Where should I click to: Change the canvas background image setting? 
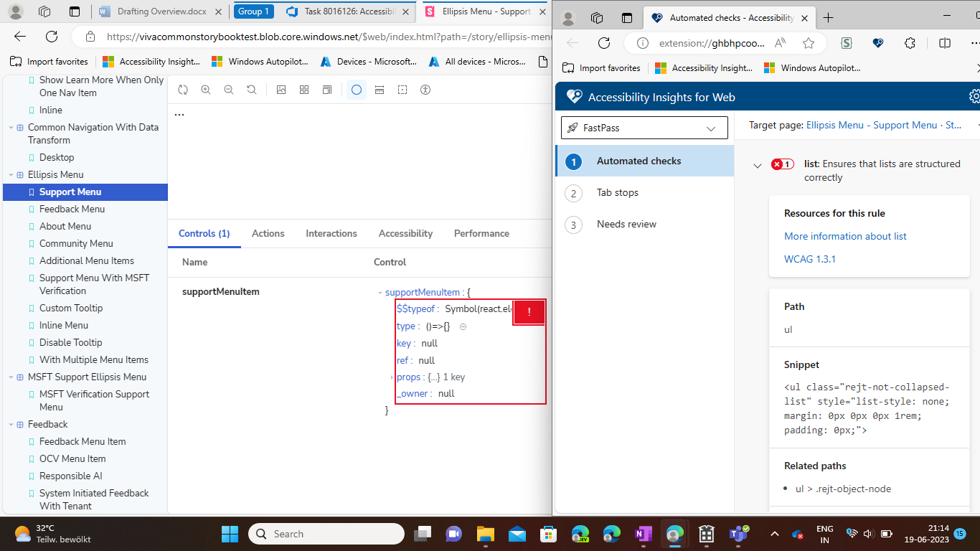click(x=281, y=90)
